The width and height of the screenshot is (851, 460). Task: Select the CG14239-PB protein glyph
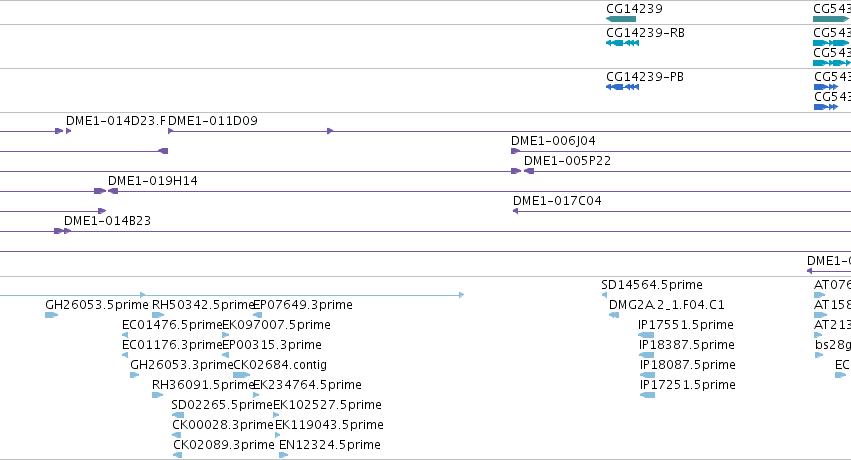[623, 87]
